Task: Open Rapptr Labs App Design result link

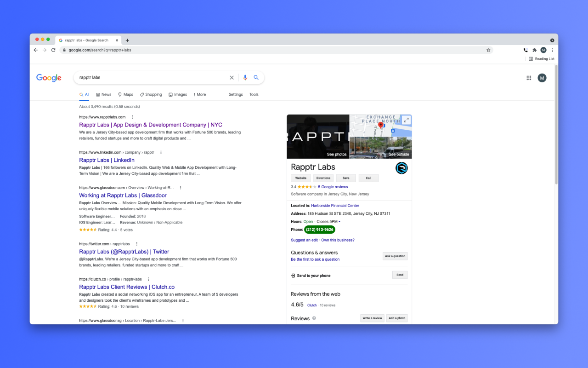Action: click(151, 125)
